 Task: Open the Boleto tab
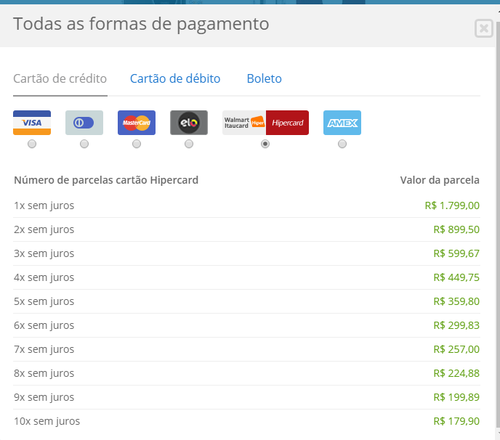(264, 79)
